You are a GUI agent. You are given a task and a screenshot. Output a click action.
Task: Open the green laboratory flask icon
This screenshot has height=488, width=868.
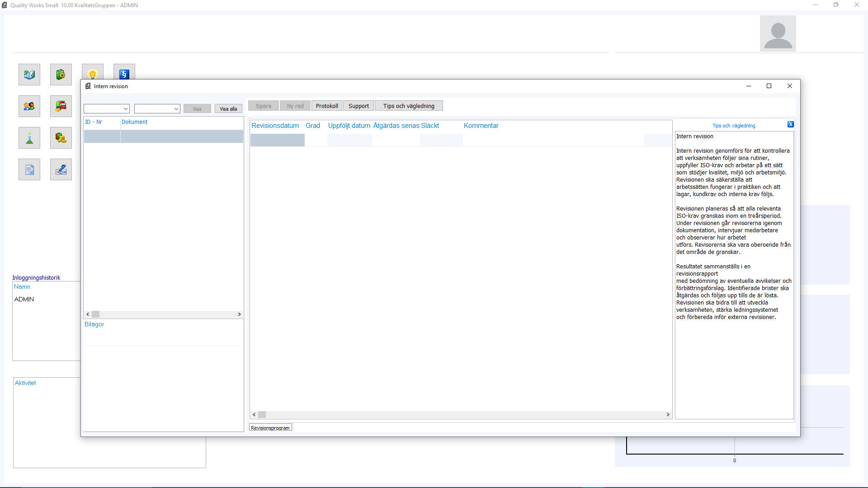[29, 138]
